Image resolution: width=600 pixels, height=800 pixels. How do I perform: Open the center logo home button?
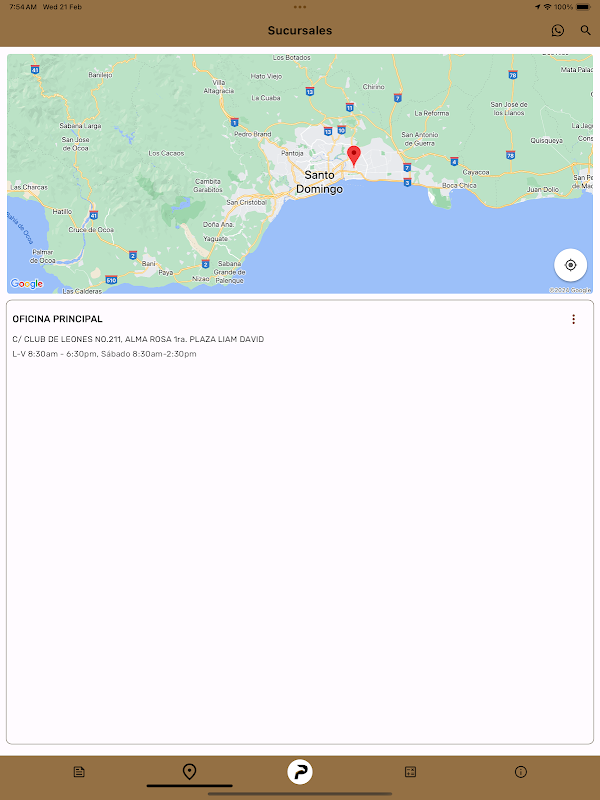[x=300, y=771]
